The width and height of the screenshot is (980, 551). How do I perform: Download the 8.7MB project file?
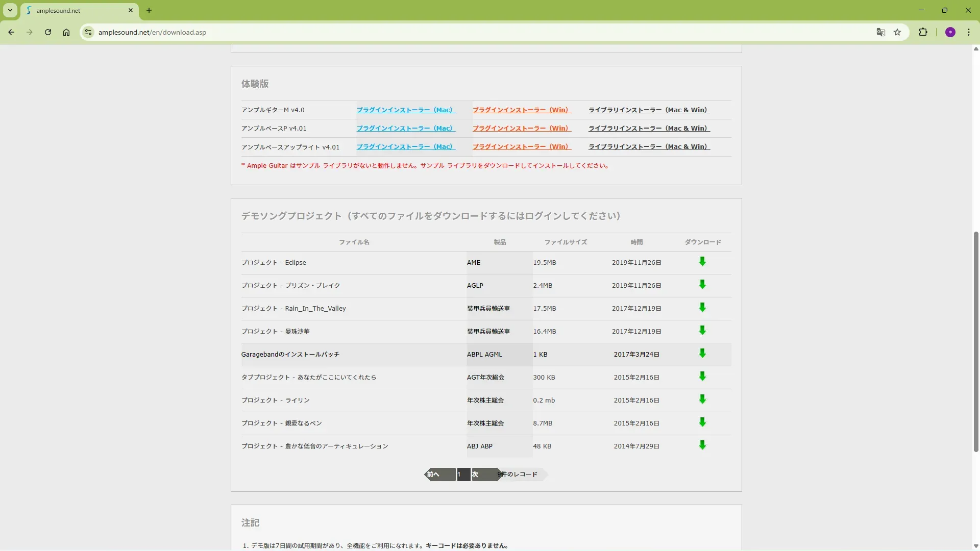702,422
